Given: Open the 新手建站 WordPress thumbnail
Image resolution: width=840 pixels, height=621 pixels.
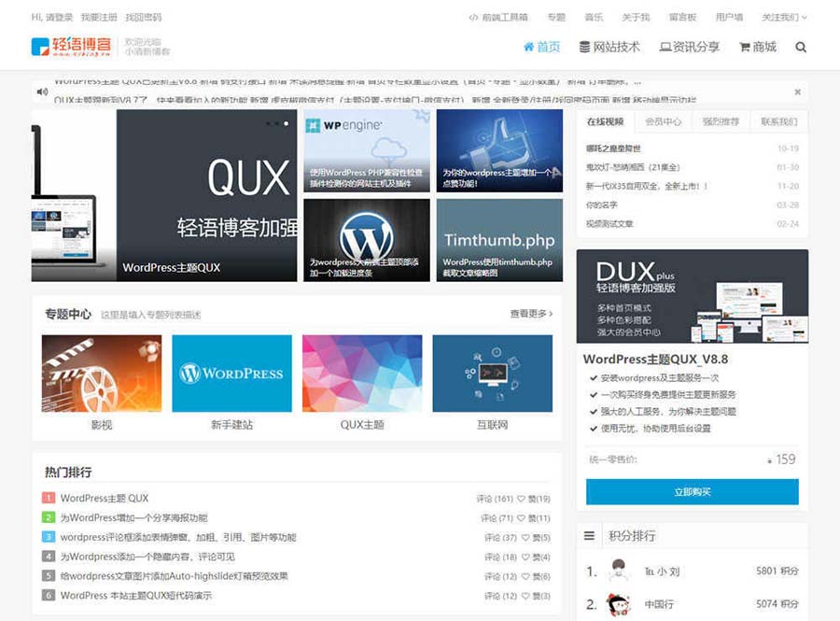Looking at the screenshot, I should point(232,374).
